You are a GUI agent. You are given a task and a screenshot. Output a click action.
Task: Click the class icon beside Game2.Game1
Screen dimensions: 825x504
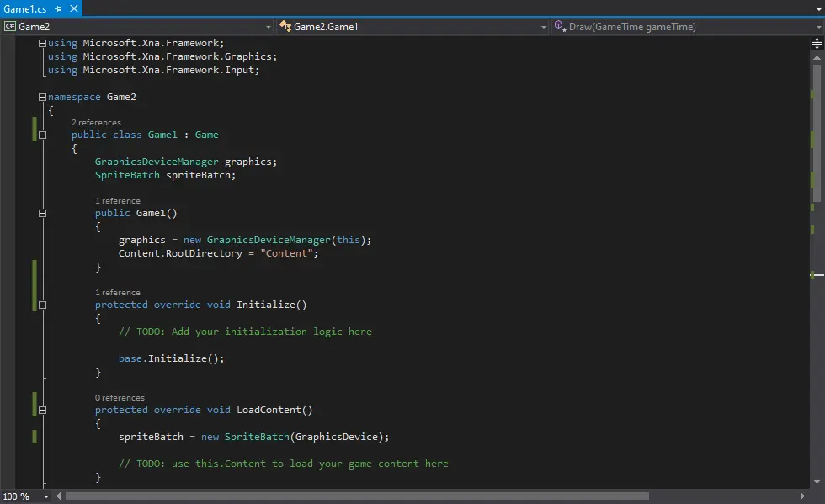coord(285,26)
